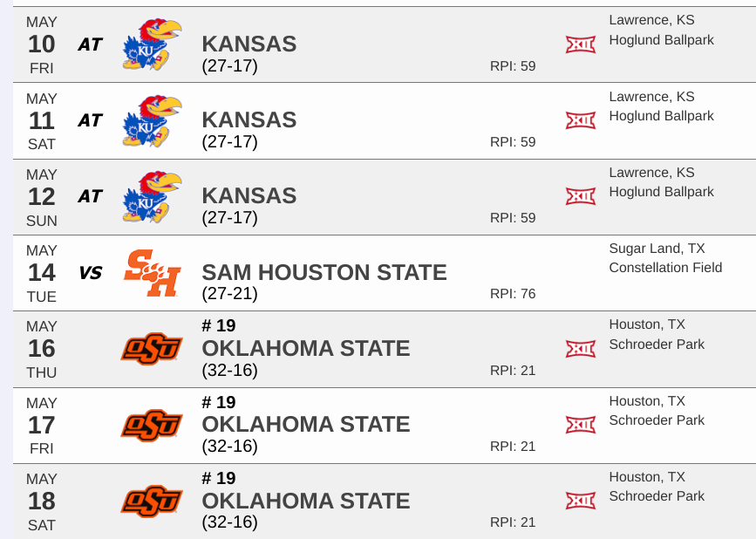Open the OKLAHOMA STATE name for May 16
This screenshot has height=539, width=756.
tap(306, 348)
